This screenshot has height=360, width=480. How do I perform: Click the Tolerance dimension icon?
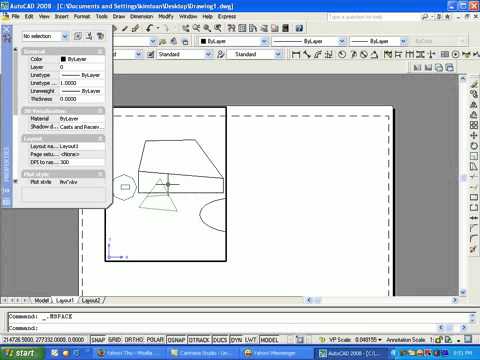pos(445,54)
